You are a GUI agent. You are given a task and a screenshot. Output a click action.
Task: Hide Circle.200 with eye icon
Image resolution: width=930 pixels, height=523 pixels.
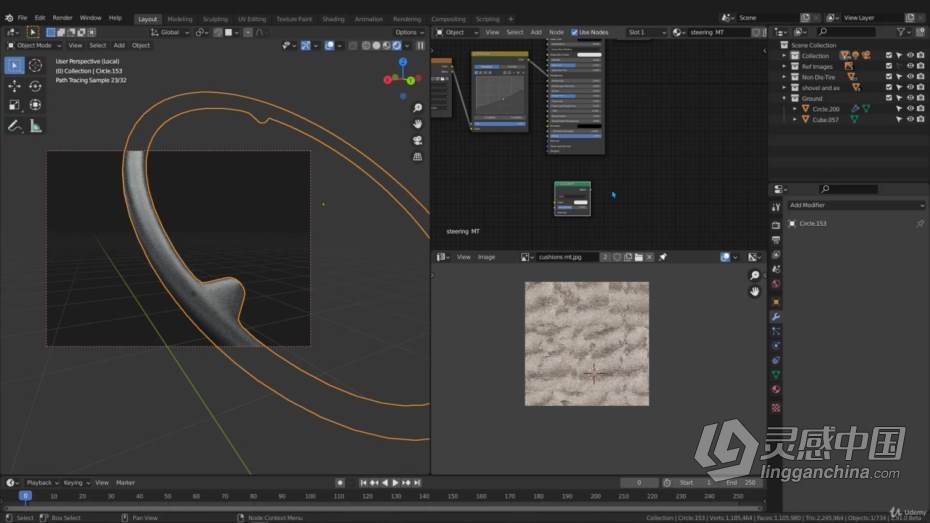click(x=910, y=109)
